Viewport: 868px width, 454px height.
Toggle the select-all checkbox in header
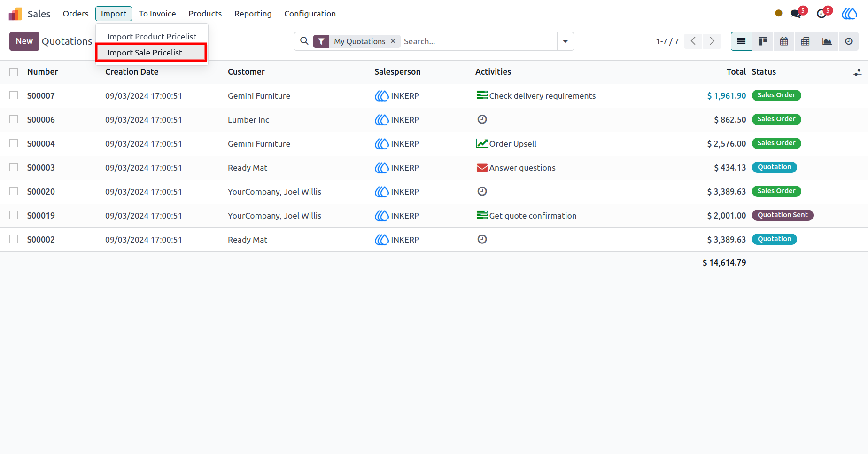click(x=14, y=72)
